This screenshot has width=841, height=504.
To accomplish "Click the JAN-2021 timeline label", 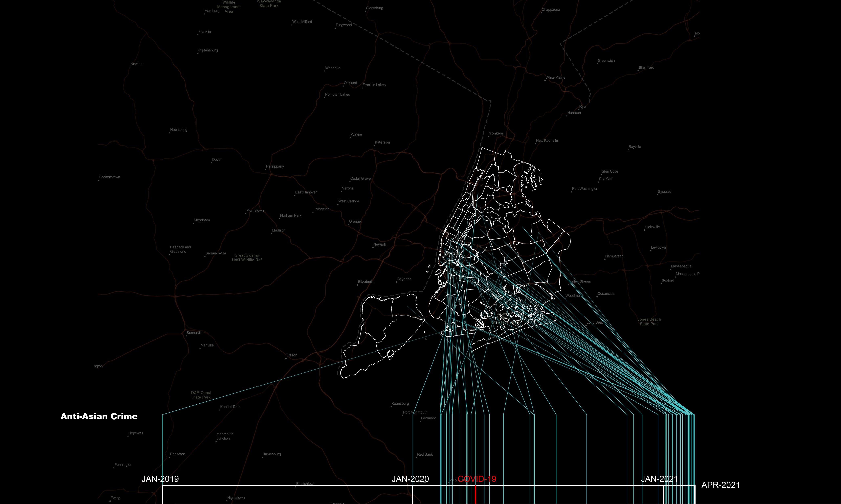I will click(x=659, y=479).
